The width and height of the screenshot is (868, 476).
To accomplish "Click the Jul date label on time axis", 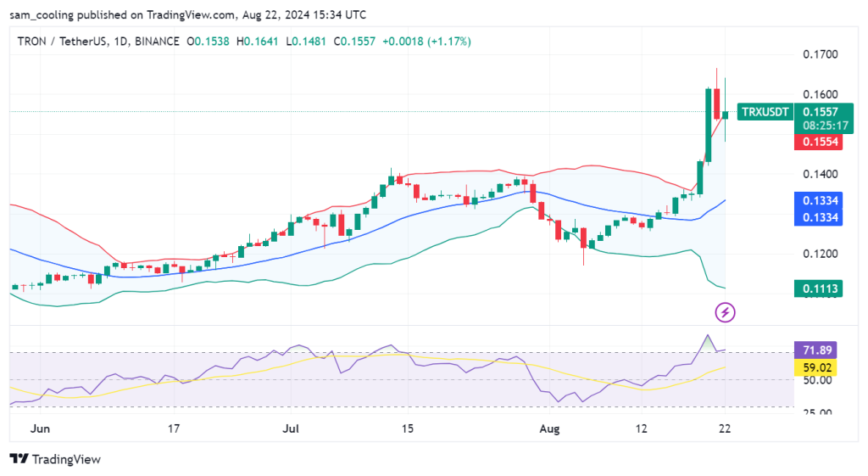I will [291, 428].
